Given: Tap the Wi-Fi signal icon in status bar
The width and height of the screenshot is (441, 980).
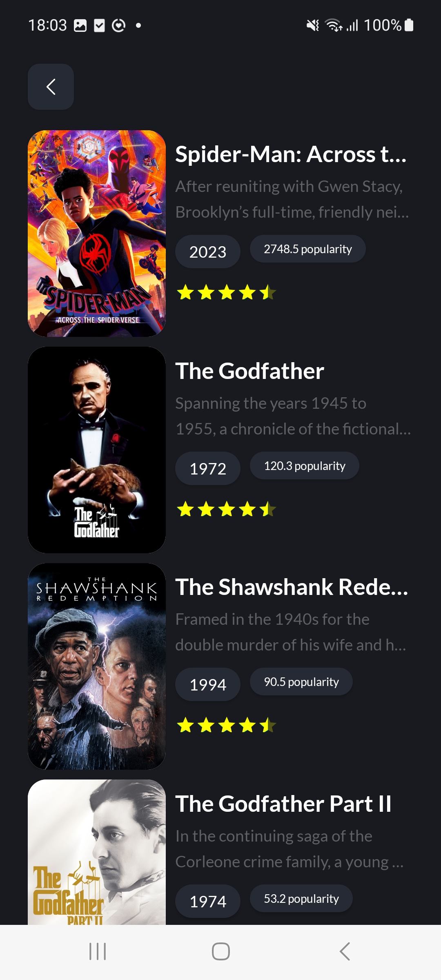Looking at the screenshot, I should pos(333,26).
